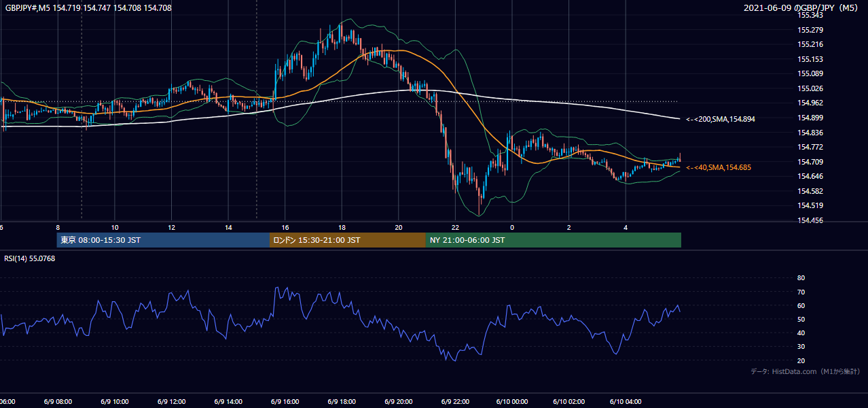Click the 東京 08:00-15:30 JST session bar

point(163,240)
